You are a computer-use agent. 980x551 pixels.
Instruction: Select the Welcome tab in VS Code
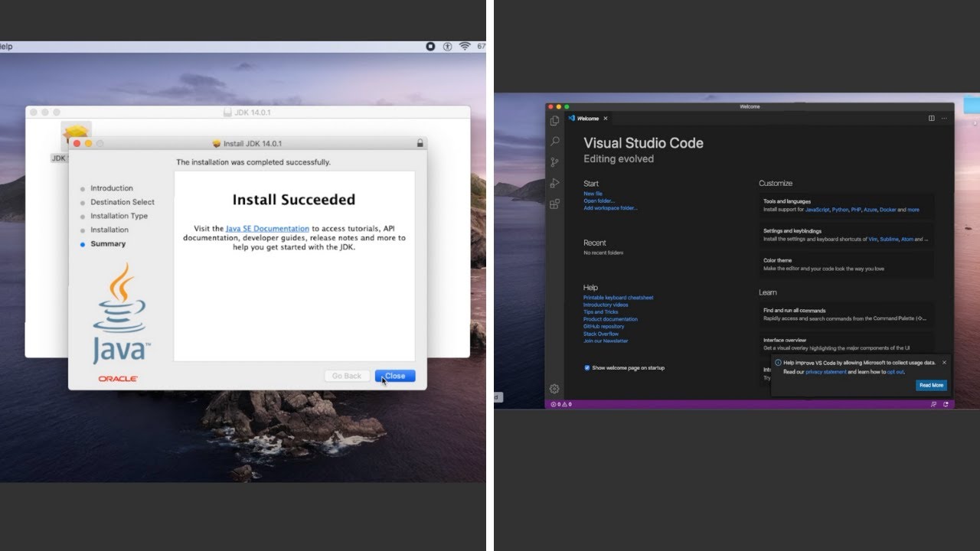point(587,119)
